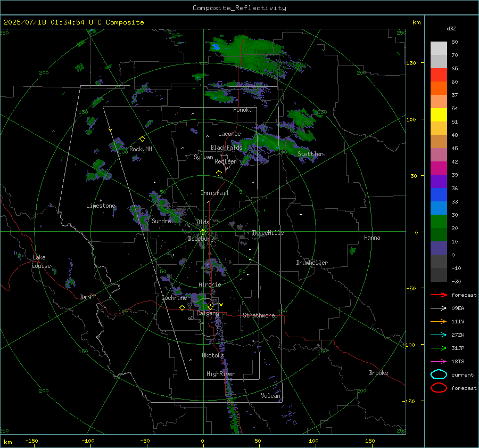Click the red forecast arrow legend icon
This screenshot has width=479, height=448.
(439, 295)
